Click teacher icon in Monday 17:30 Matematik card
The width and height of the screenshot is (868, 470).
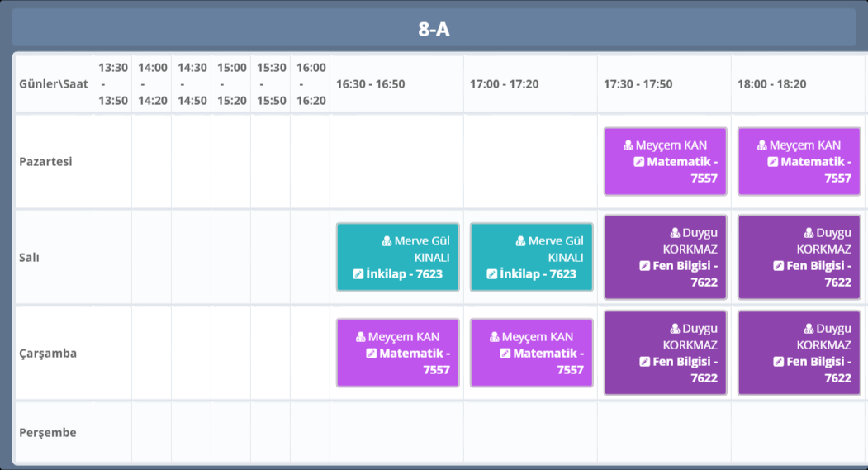point(628,145)
